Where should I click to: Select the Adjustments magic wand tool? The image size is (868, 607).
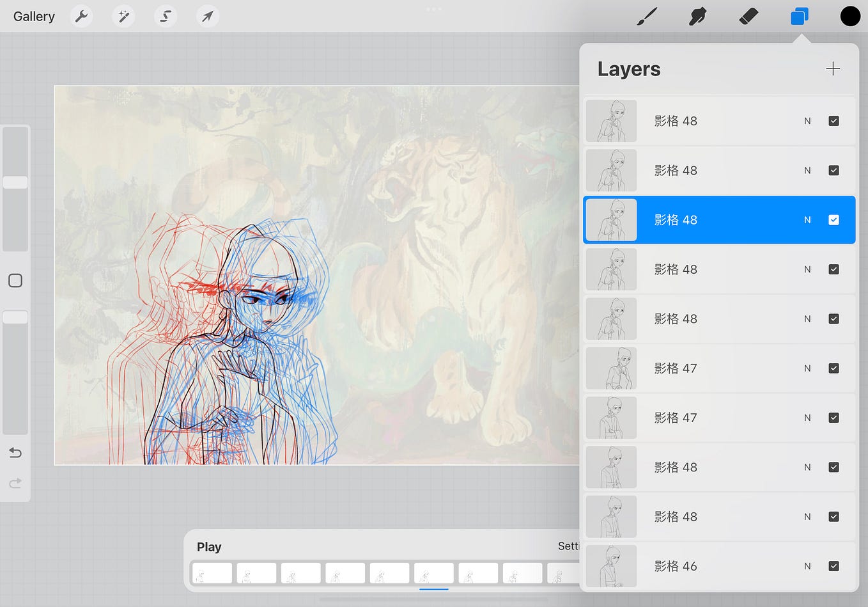123,16
